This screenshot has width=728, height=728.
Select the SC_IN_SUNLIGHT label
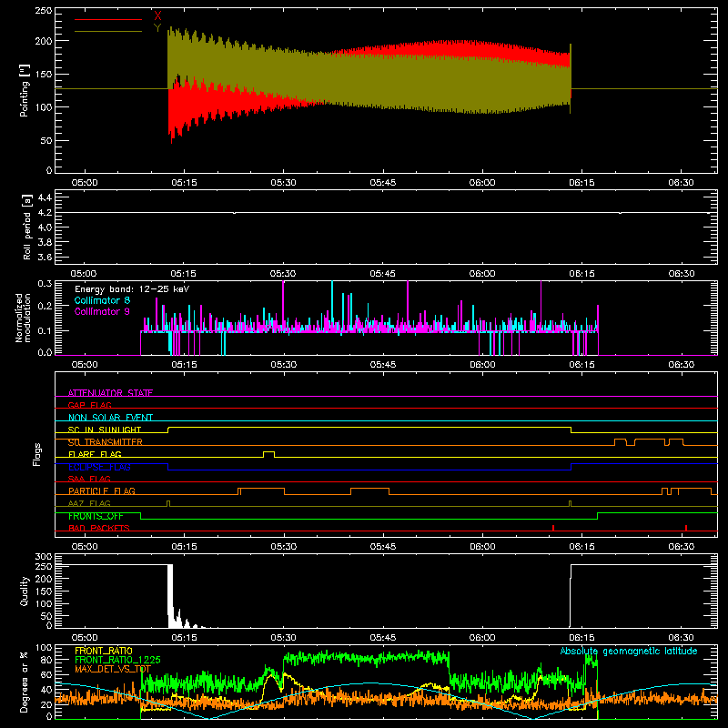click(105, 430)
